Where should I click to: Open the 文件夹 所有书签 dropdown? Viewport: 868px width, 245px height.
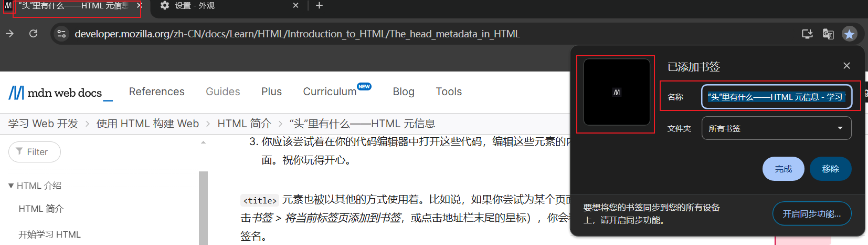point(776,128)
